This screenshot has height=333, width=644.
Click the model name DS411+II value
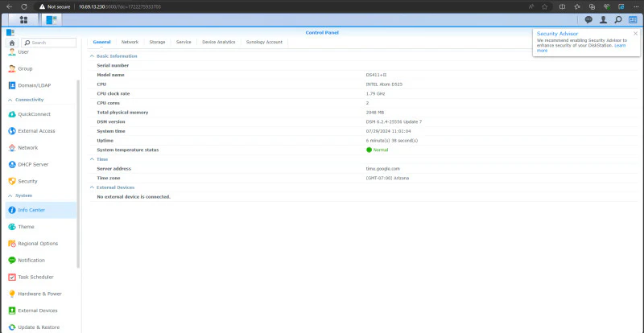(376, 75)
